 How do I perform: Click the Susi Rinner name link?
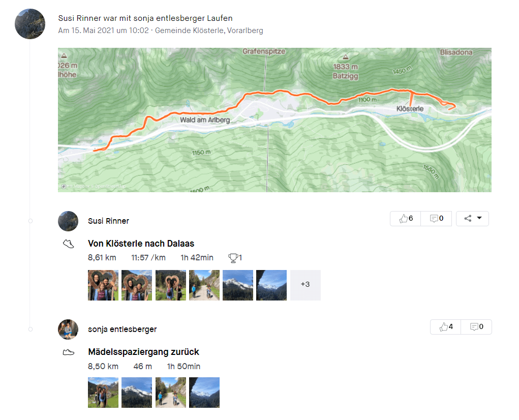108,221
